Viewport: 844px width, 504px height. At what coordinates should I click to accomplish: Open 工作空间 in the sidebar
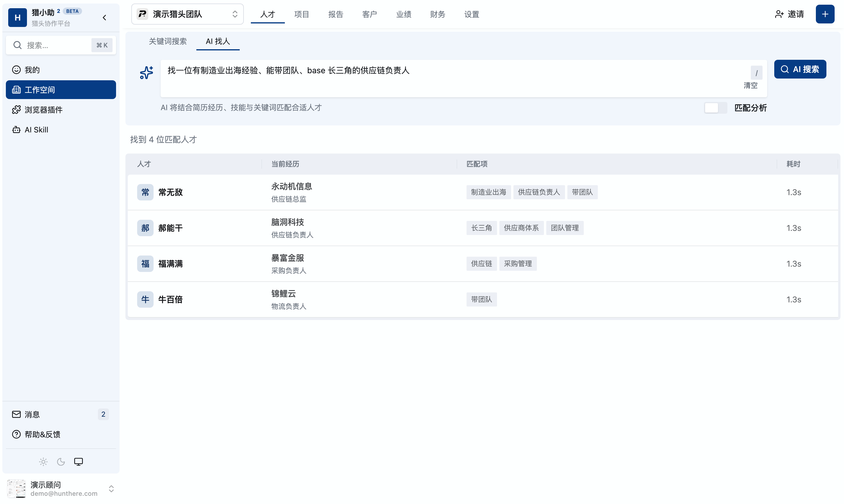click(x=61, y=90)
